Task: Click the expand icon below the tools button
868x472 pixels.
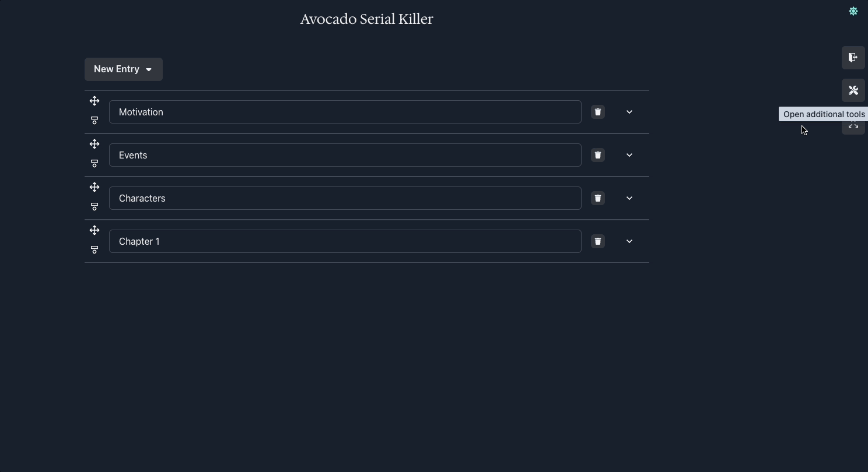Action: click(852, 125)
